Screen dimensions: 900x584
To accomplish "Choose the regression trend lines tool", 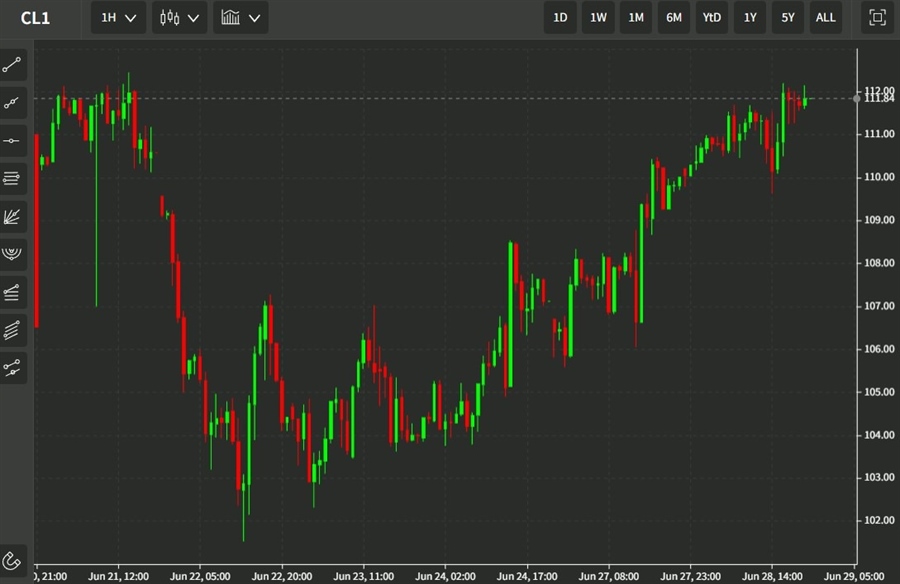I will coord(13,292).
